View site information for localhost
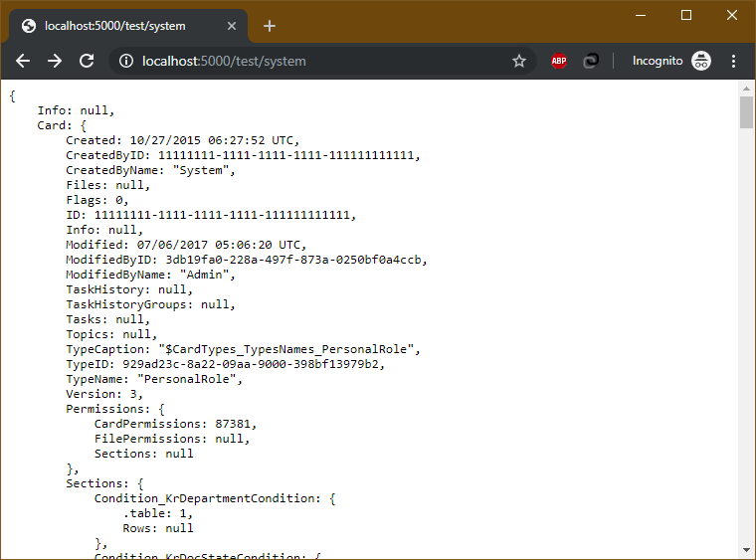This screenshot has height=560, width=756. pyautogui.click(x=126, y=61)
